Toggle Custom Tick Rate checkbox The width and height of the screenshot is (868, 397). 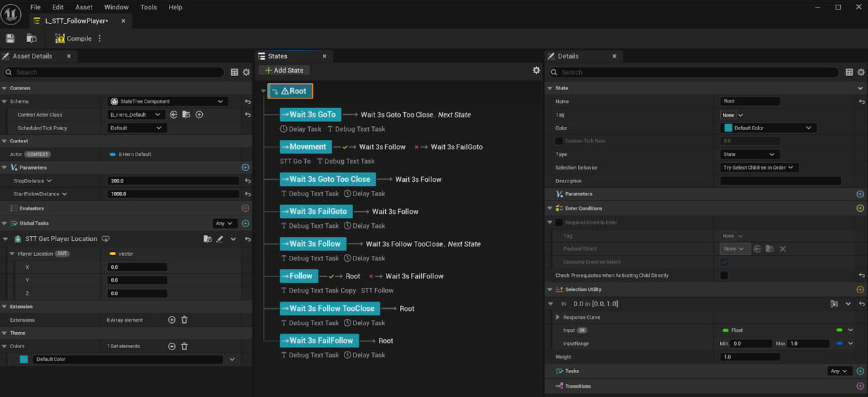pyautogui.click(x=559, y=141)
